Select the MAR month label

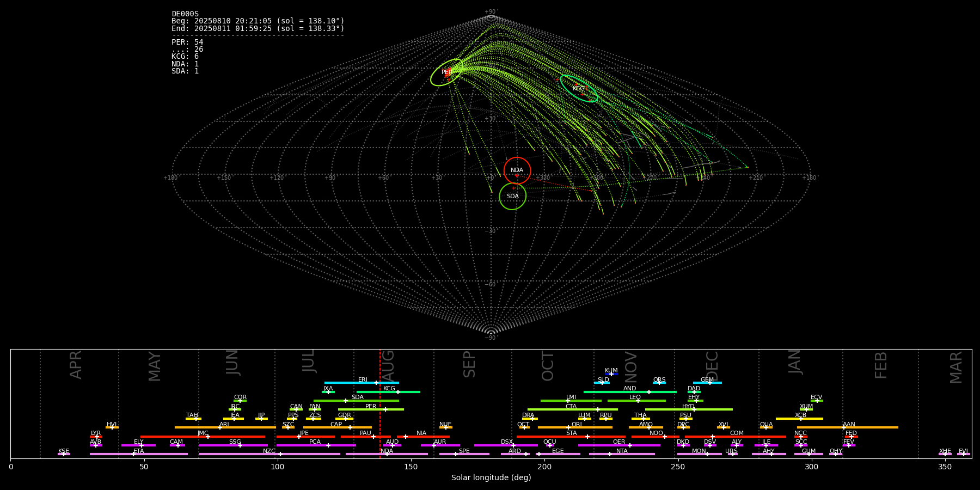click(956, 367)
